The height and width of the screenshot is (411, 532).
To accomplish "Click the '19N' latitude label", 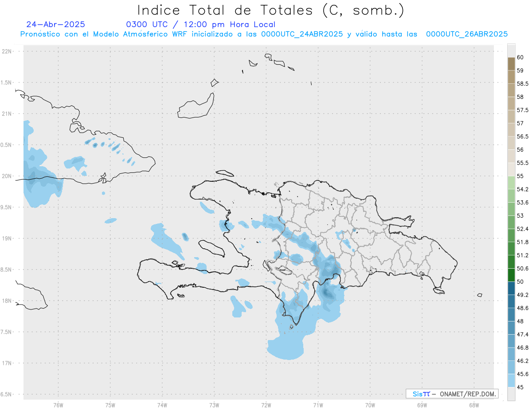I will pyautogui.click(x=7, y=238).
